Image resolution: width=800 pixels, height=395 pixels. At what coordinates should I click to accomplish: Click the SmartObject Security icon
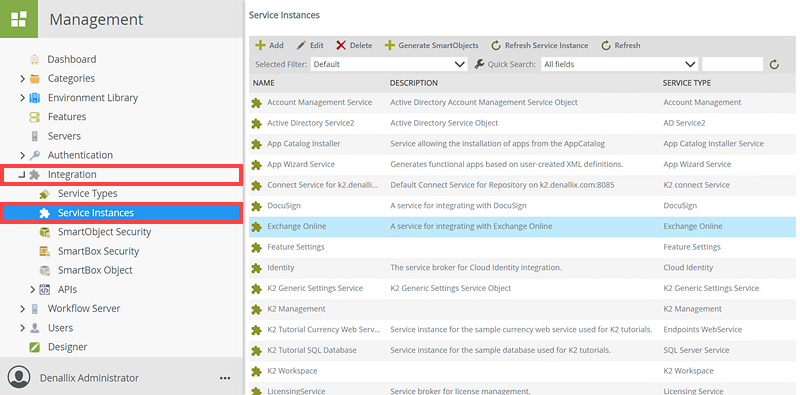[44, 232]
